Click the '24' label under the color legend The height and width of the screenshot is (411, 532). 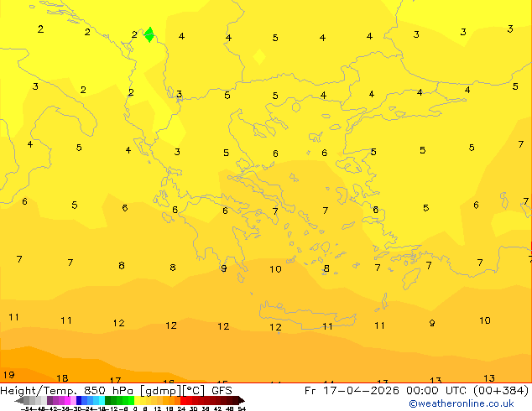[x=181, y=409]
